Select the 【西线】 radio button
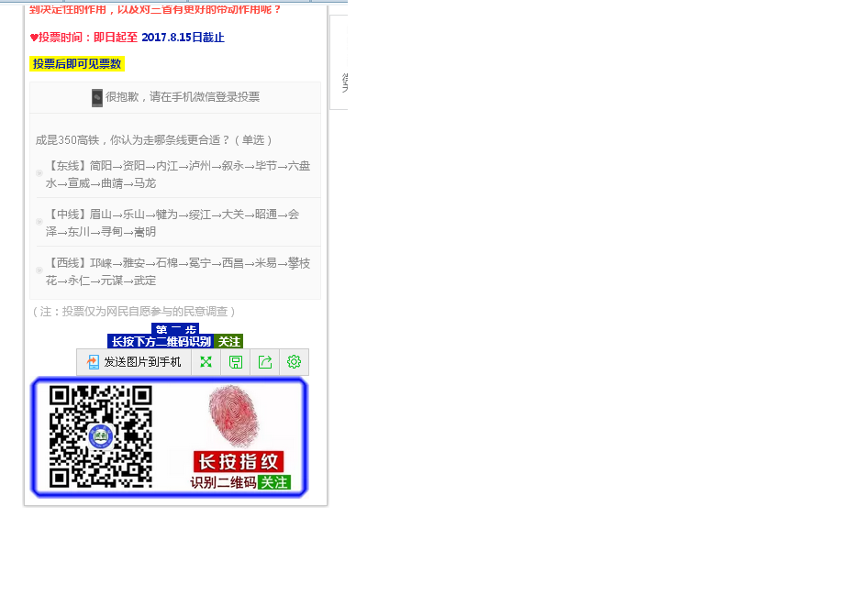Viewport: 868px width, 595px height. (x=39, y=270)
